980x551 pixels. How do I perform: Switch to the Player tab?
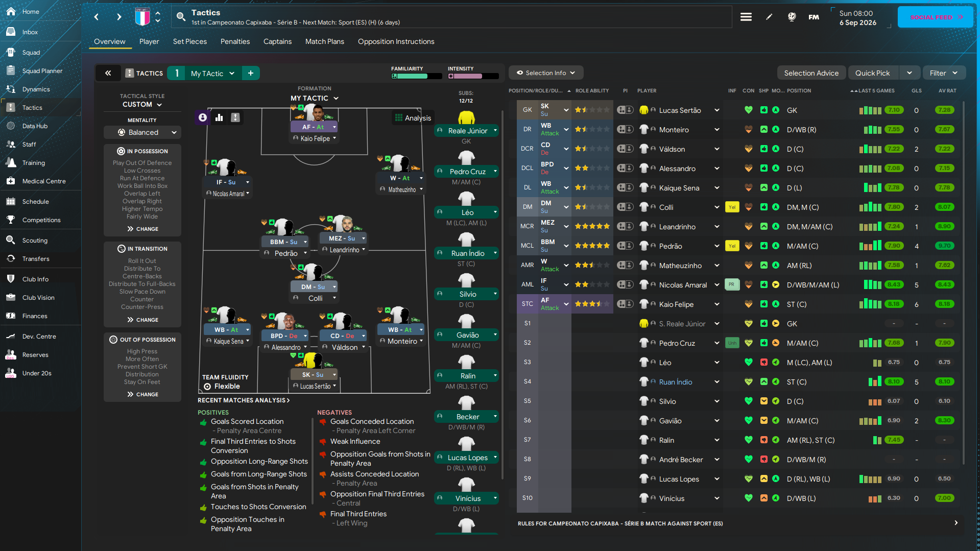(x=149, y=41)
